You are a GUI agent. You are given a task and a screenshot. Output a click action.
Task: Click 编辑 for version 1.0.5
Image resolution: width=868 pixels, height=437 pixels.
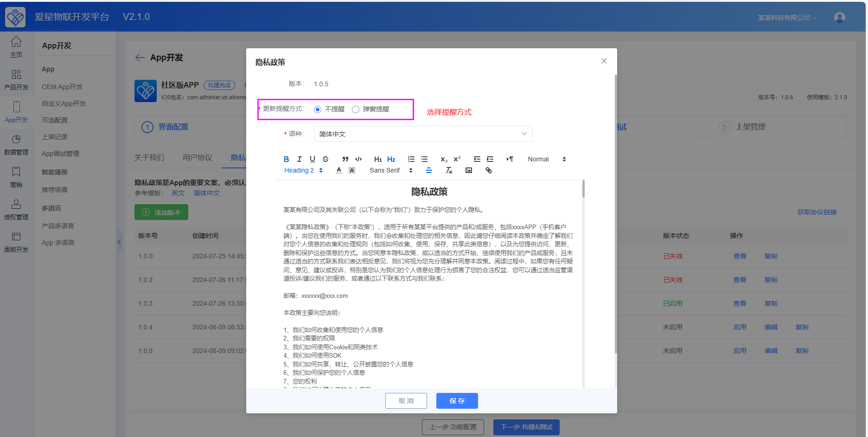(771, 351)
